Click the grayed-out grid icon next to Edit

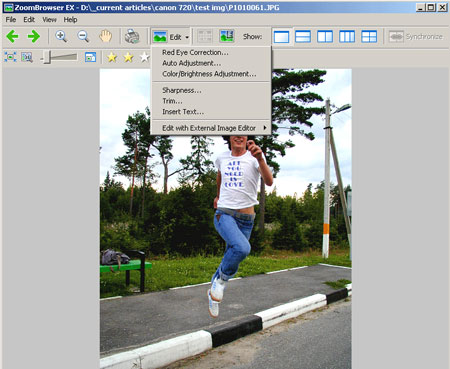point(205,36)
